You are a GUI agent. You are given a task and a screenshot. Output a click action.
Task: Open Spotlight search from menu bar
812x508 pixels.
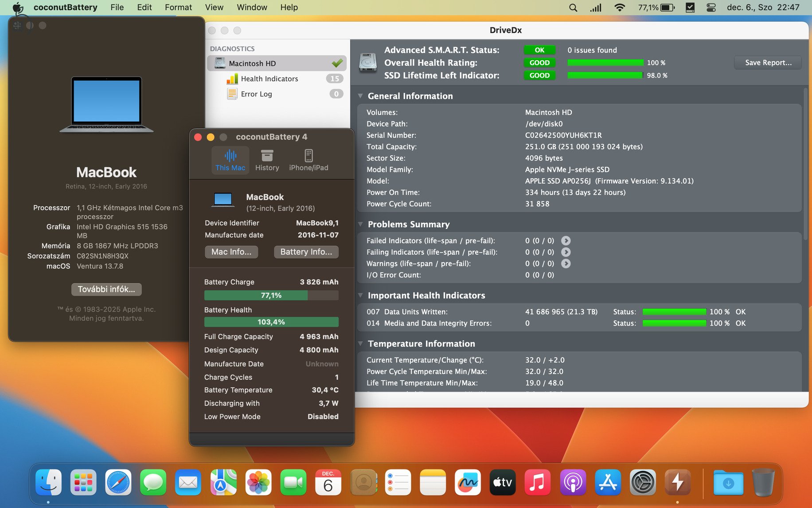[573, 7]
